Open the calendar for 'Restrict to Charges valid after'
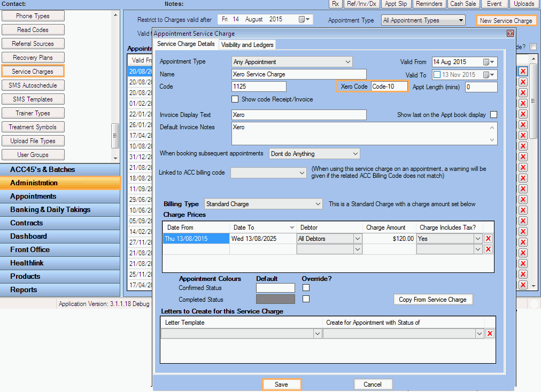541x392 pixels. click(x=302, y=19)
